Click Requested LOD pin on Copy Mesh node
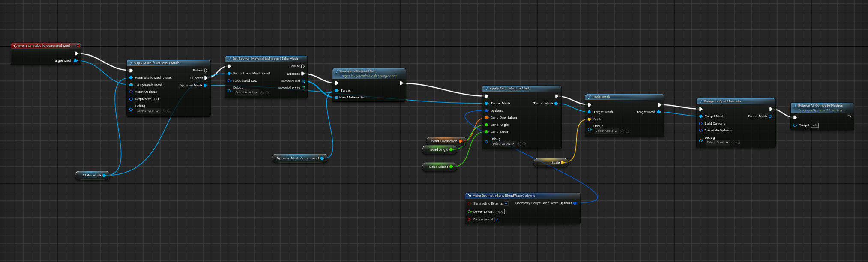Viewport: 868px width, 262px height. tap(131, 99)
